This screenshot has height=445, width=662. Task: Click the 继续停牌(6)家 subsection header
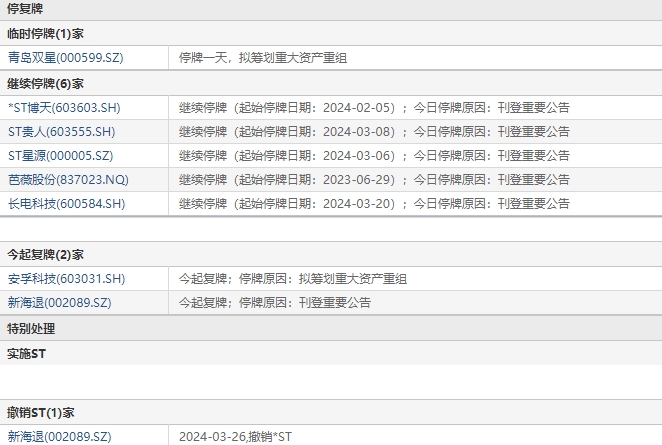(x=46, y=83)
